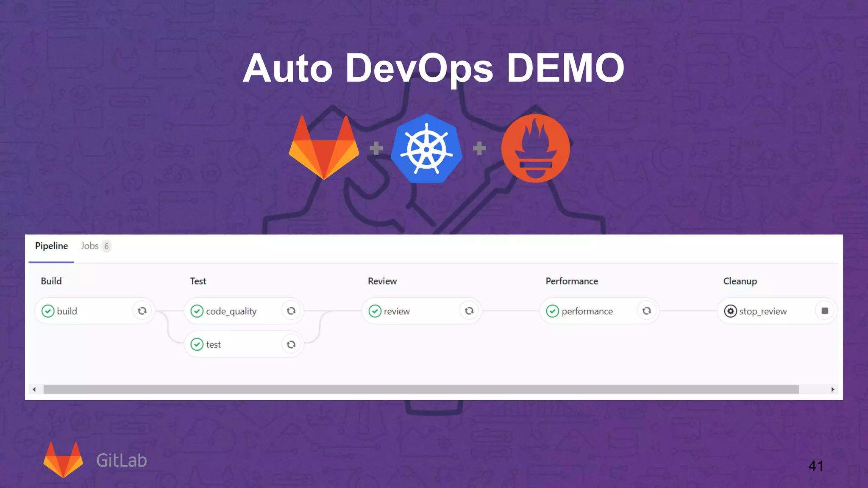This screenshot has width=868, height=488.
Task: Click the Auto DevOps DEMO title
Action: coord(434,68)
